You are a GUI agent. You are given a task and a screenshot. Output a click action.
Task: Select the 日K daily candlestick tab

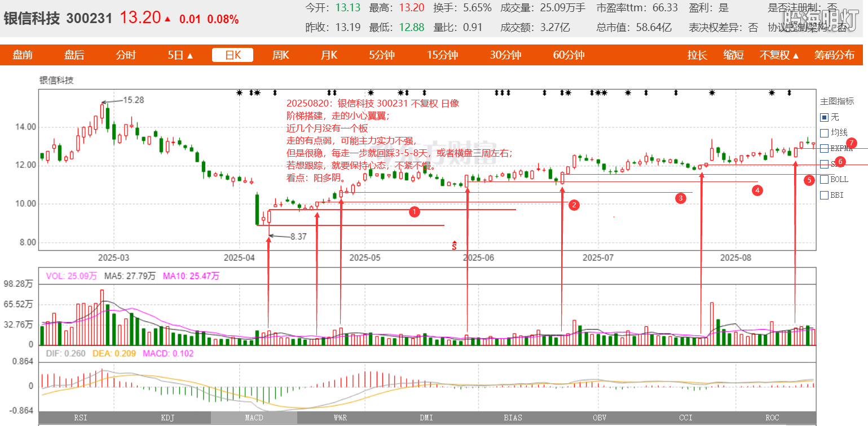pos(232,55)
